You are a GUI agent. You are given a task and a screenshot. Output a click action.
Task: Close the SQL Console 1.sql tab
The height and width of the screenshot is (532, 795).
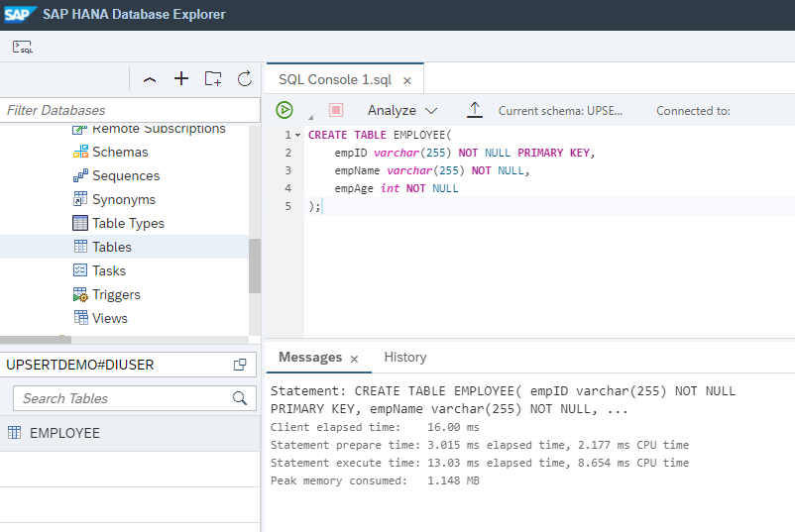point(406,80)
